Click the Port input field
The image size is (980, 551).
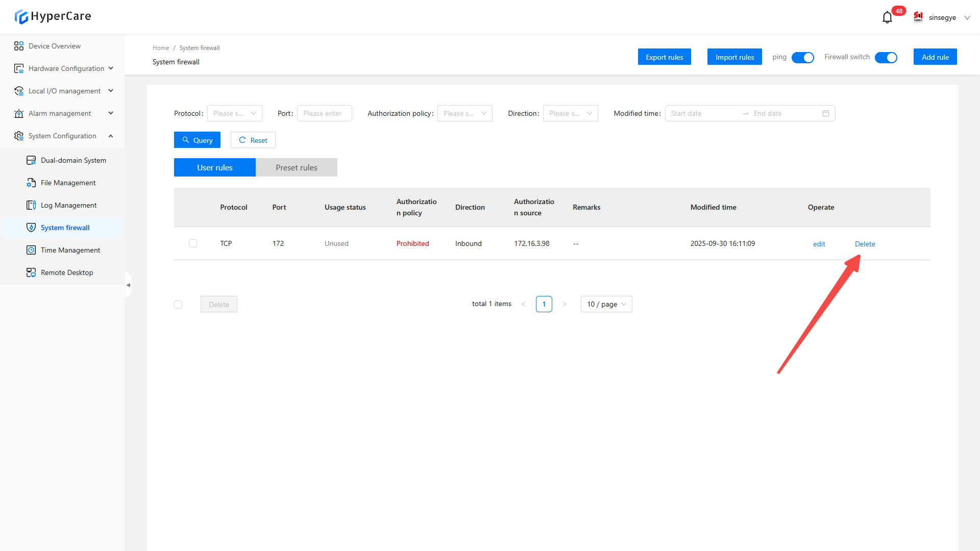(324, 113)
